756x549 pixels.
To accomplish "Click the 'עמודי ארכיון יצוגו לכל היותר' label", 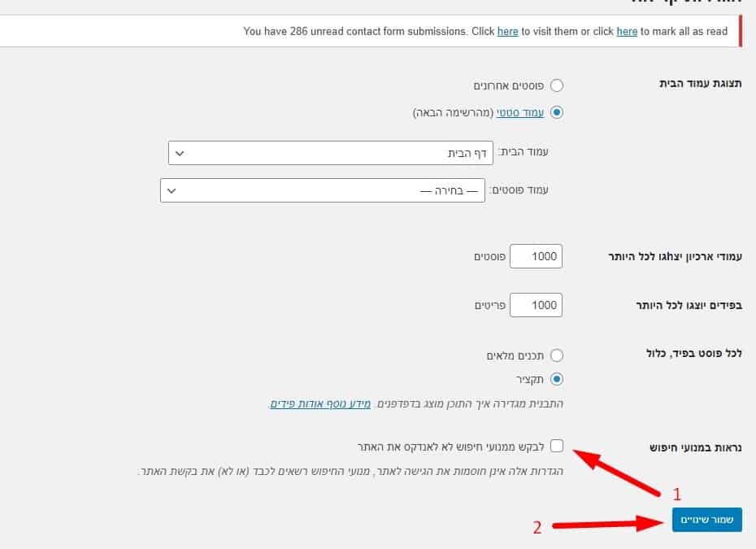I will (675, 257).
